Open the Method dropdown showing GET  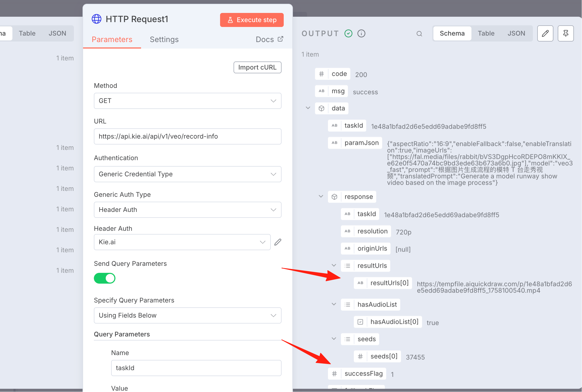pyautogui.click(x=187, y=101)
